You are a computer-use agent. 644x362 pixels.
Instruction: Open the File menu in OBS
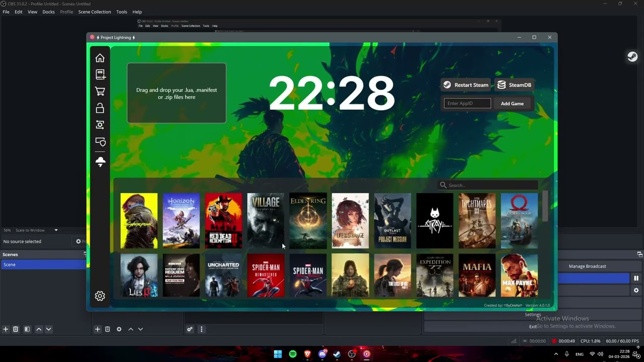pyautogui.click(x=6, y=12)
